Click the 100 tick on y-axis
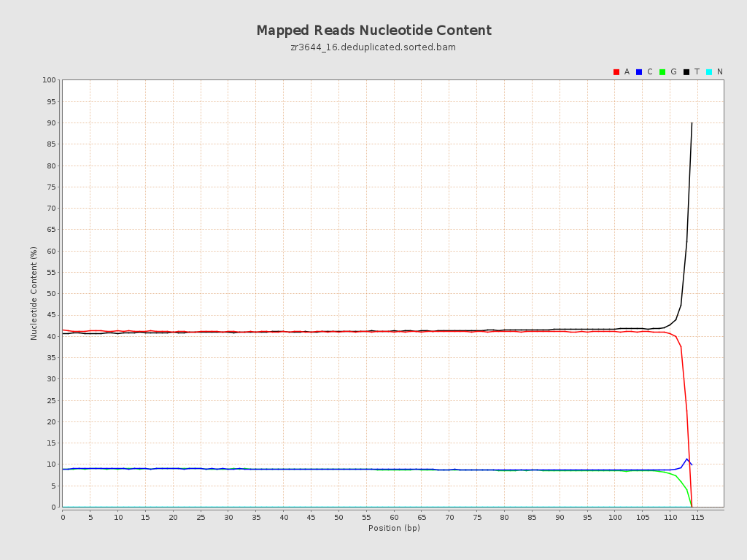Viewport: 747px width, 560px height. pos(49,80)
